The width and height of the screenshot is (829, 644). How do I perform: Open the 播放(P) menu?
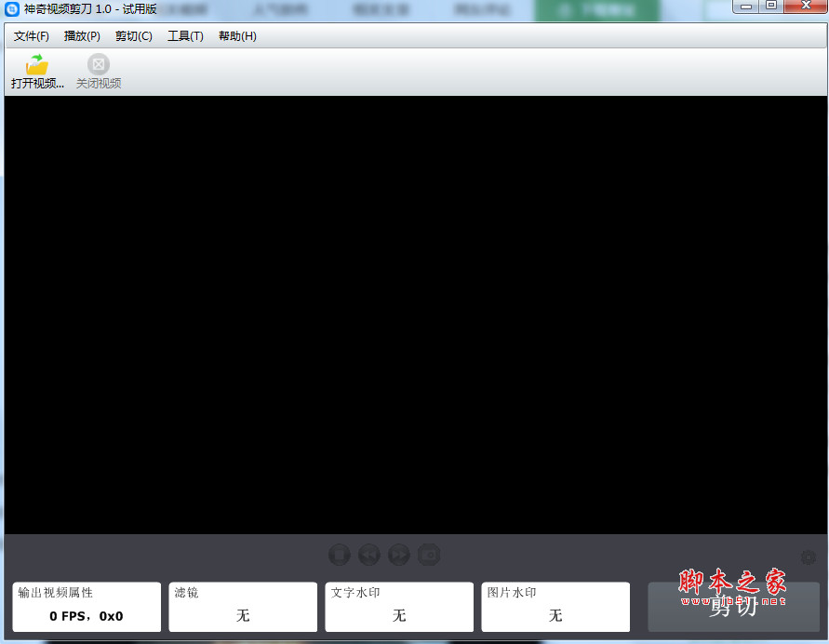[x=82, y=35]
